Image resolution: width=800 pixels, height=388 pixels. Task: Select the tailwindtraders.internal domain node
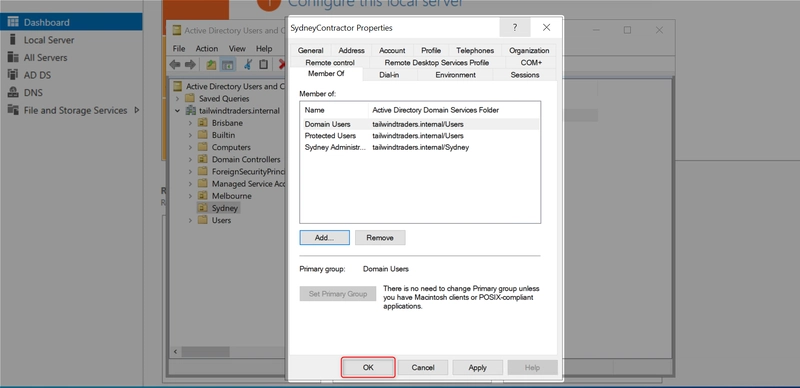pyautogui.click(x=239, y=111)
